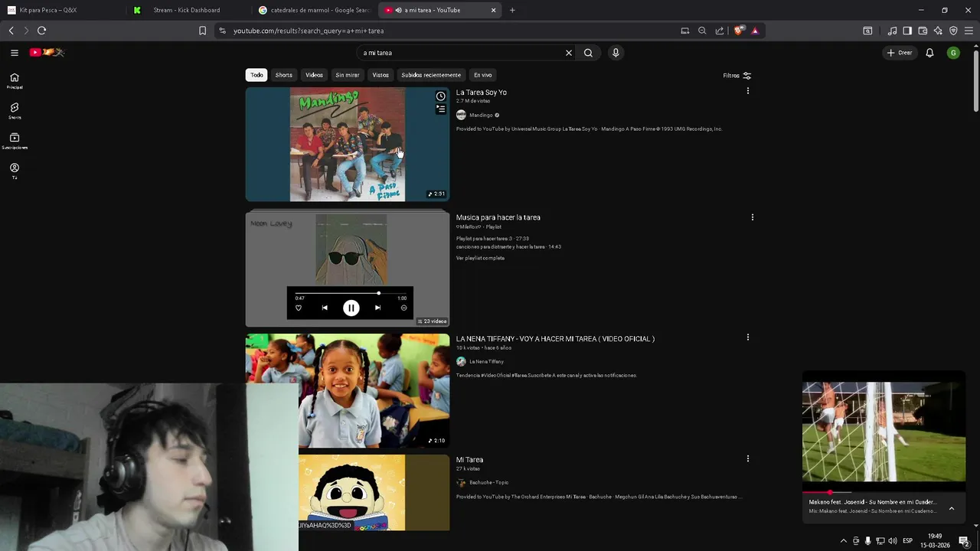980x551 pixels.
Task: Switch to the catedrales de marmol Google tab
Action: click(x=314, y=10)
